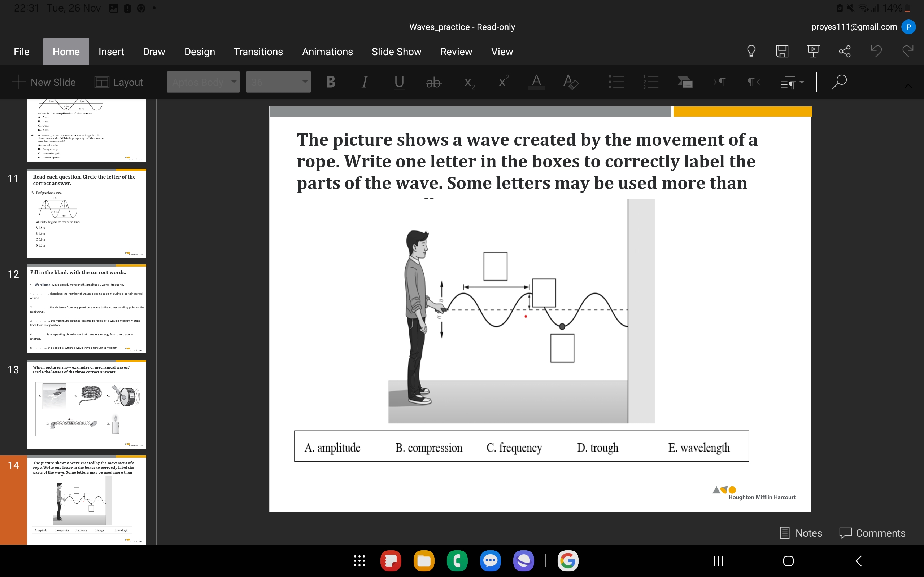This screenshot has height=577, width=924.
Task: Click the Italic formatting icon
Action: tap(365, 83)
